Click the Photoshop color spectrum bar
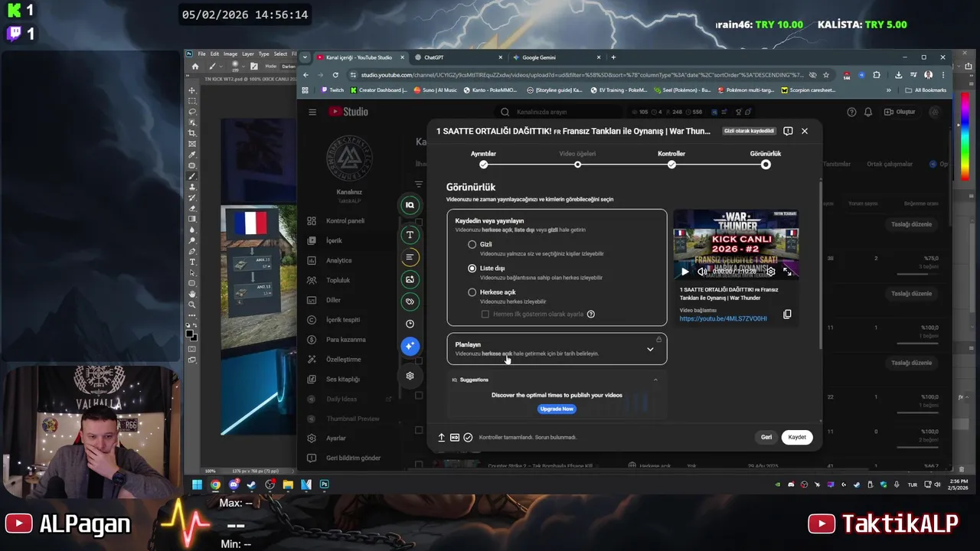The image size is (980, 551). click(x=965, y=136)
